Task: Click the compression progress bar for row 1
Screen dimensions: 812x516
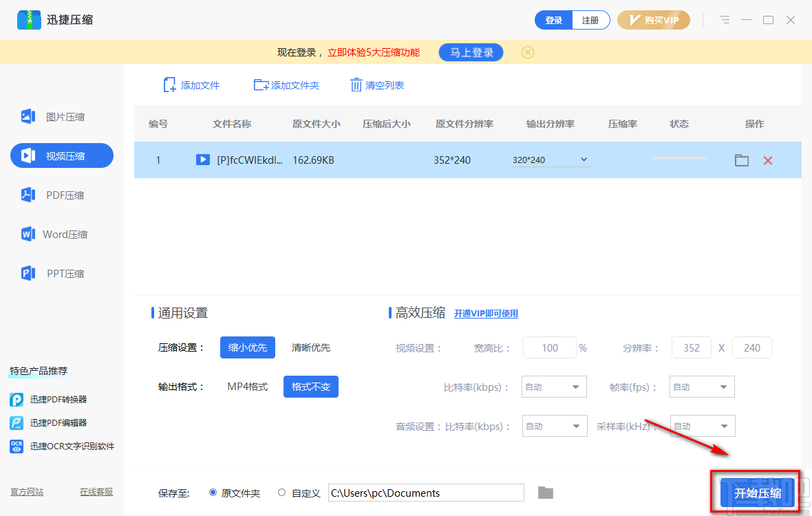Action: [x=679, y=158]
